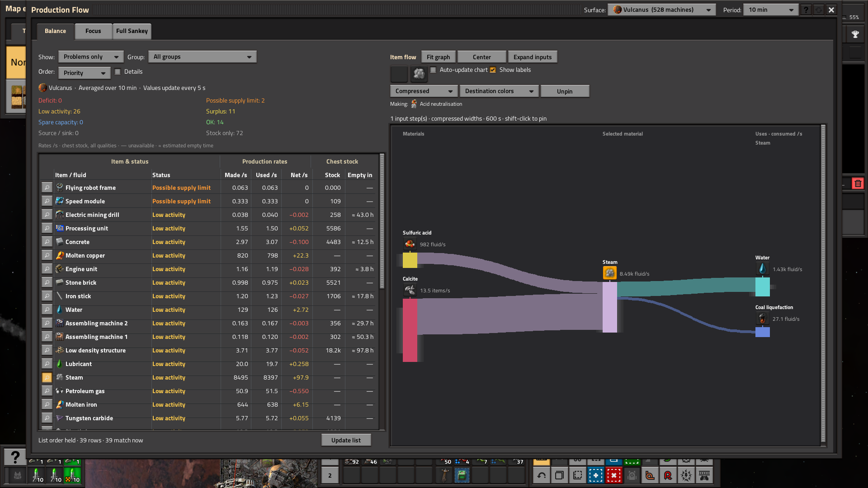Click the Sulfuric acid material icon
The width and height of the screenshot is (868, 488).
(410, 244)
